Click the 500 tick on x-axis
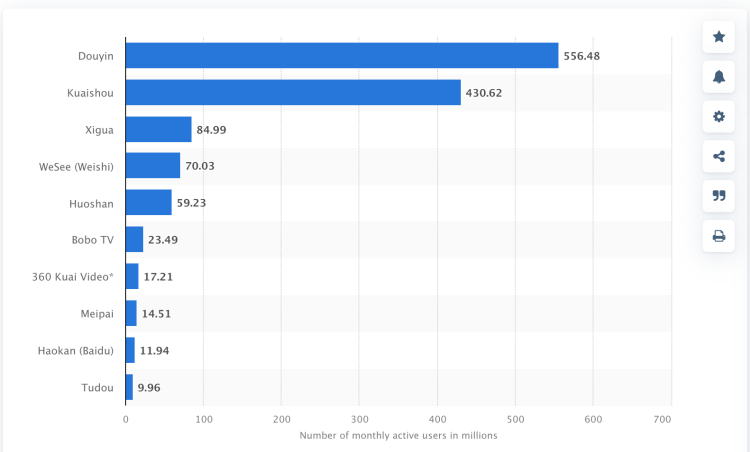Screen dimensions: 750x452 point(516,419)
